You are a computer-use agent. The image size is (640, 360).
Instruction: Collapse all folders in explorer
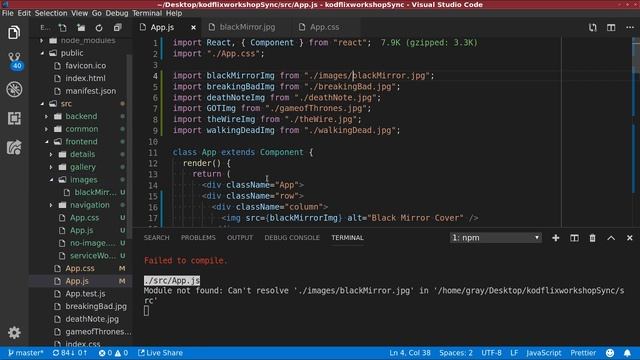[118, 28]
